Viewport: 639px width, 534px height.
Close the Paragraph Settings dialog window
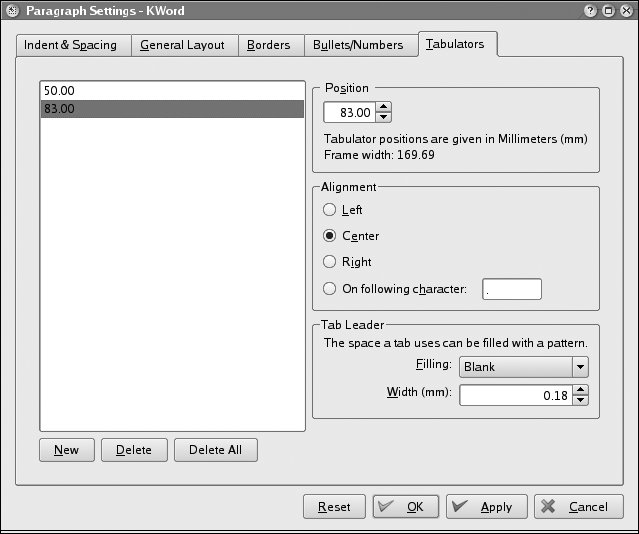627,11
